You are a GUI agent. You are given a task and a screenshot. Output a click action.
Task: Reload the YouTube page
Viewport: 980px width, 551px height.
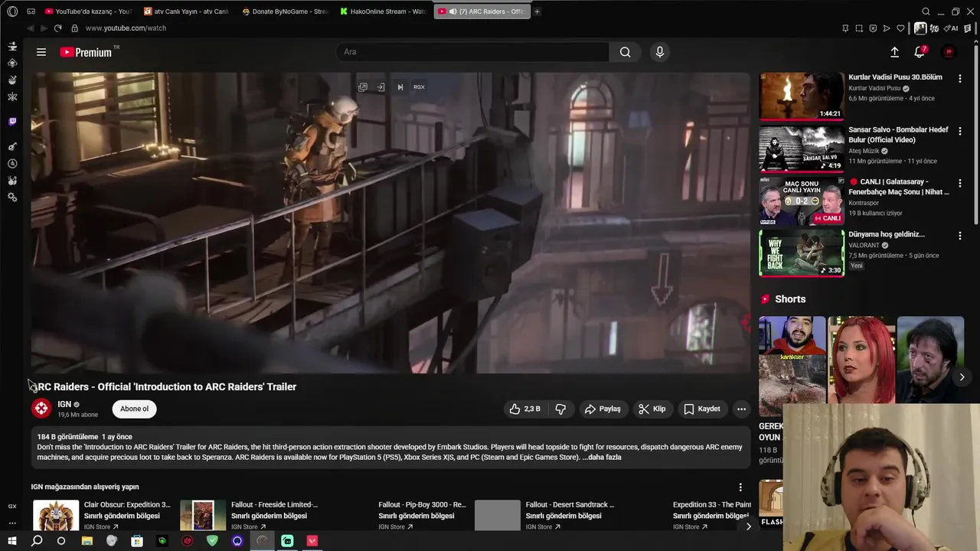57,28
